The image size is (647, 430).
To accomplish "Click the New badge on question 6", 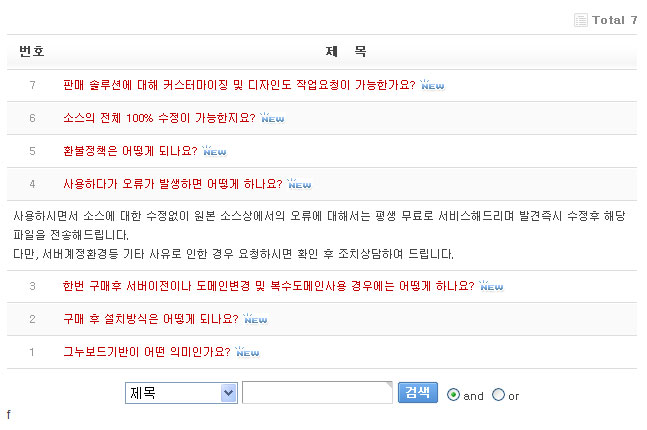I will pos(273,118).
